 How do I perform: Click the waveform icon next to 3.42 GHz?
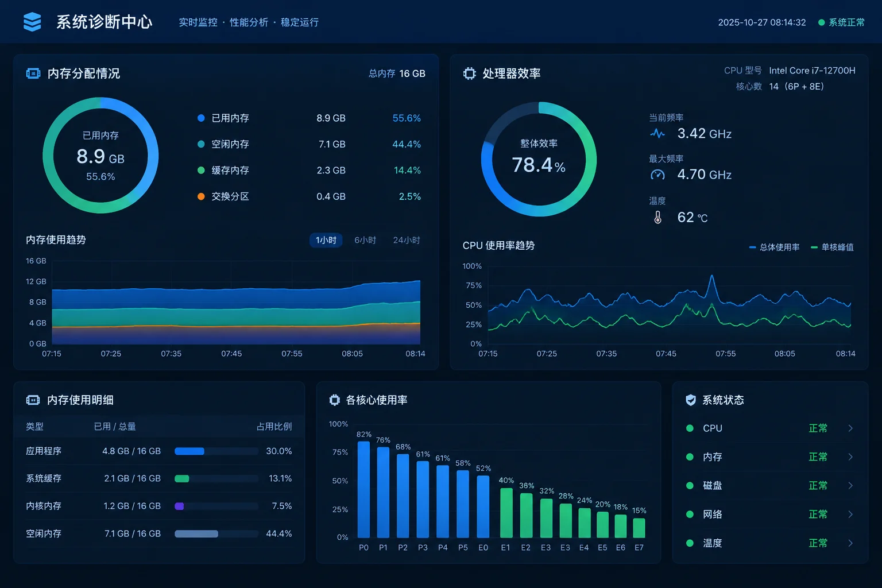point(657,134)
